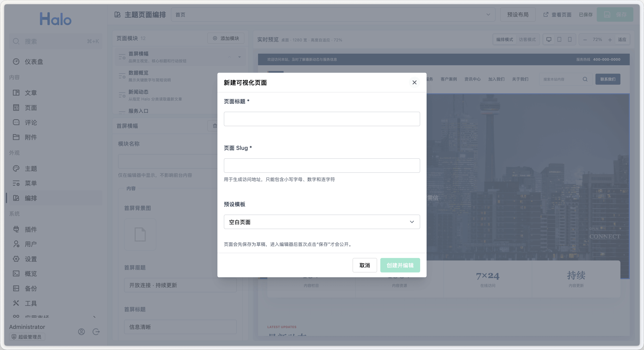Click the 超级管理员 role badge
Viewport: 644px width, 350px height.
pyautogui.click(x=27, y=337)
